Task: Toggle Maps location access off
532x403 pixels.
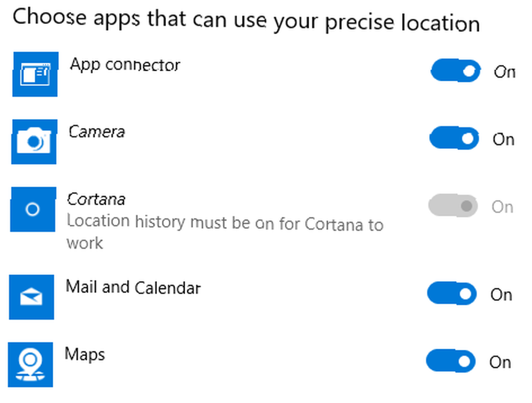Action: click(451, 361)
